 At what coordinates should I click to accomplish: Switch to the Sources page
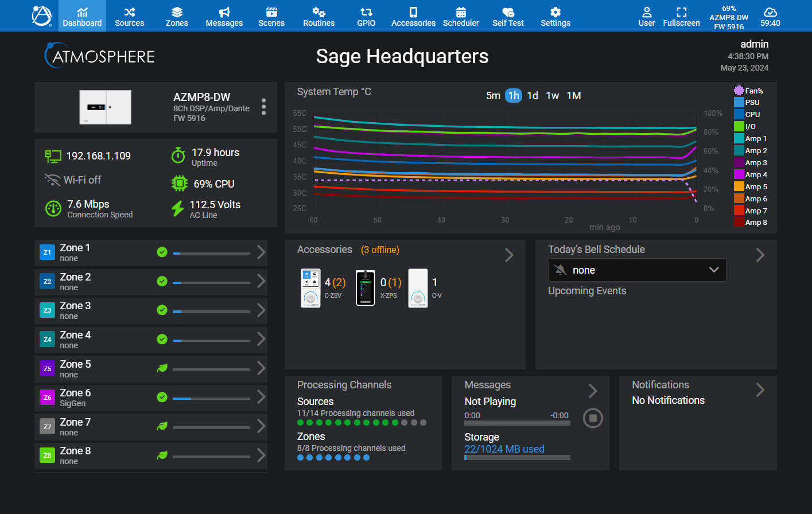click(x=129, y=15)
